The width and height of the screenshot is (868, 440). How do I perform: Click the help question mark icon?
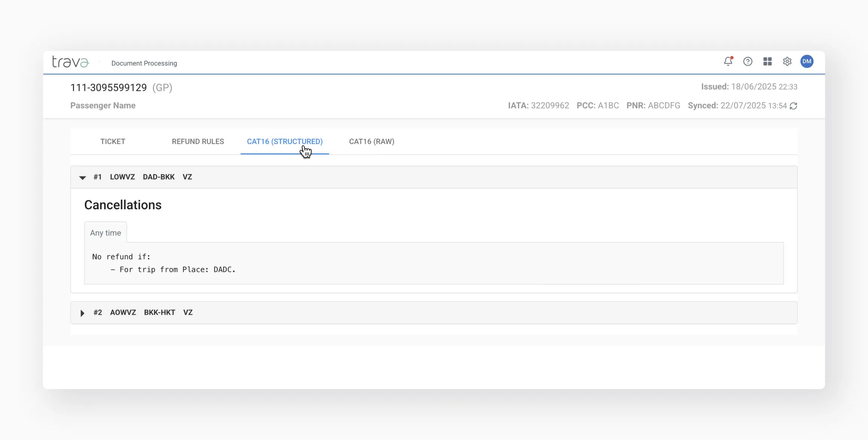[747, 61]
